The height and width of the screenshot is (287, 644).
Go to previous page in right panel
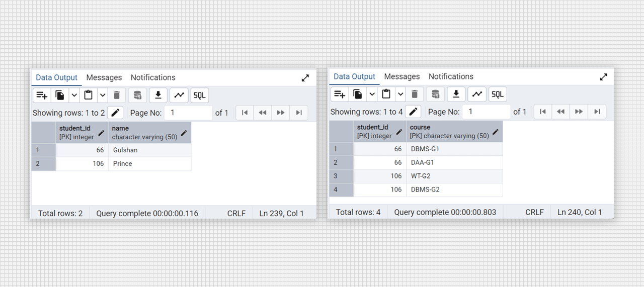click(560, 112)
